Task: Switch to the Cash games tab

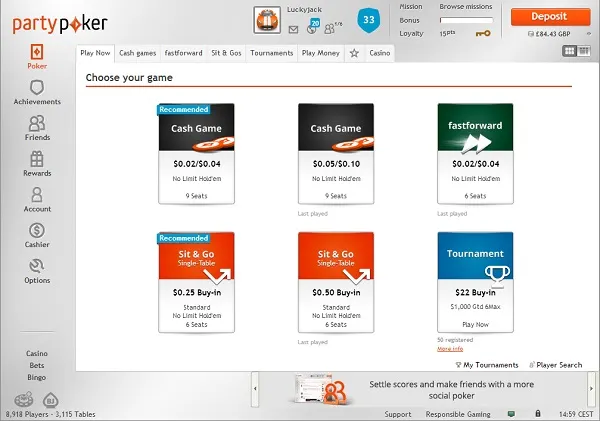Action: tap(138, 53)
